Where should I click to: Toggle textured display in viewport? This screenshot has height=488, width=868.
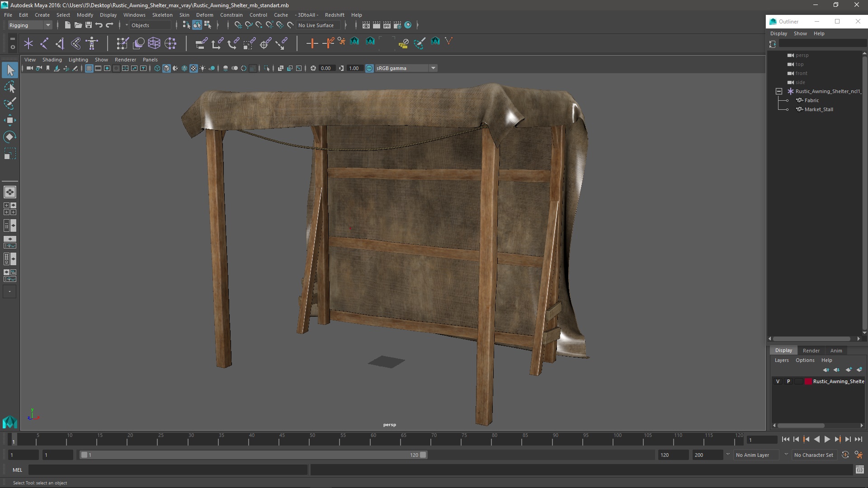coord(193,68)
